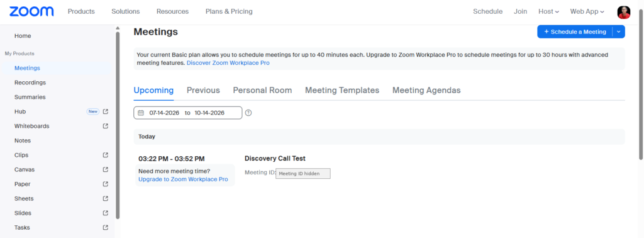The image size is (644, 238).
Task: Click the 'Need more meeting time?' text
Action: click(174, 171)
